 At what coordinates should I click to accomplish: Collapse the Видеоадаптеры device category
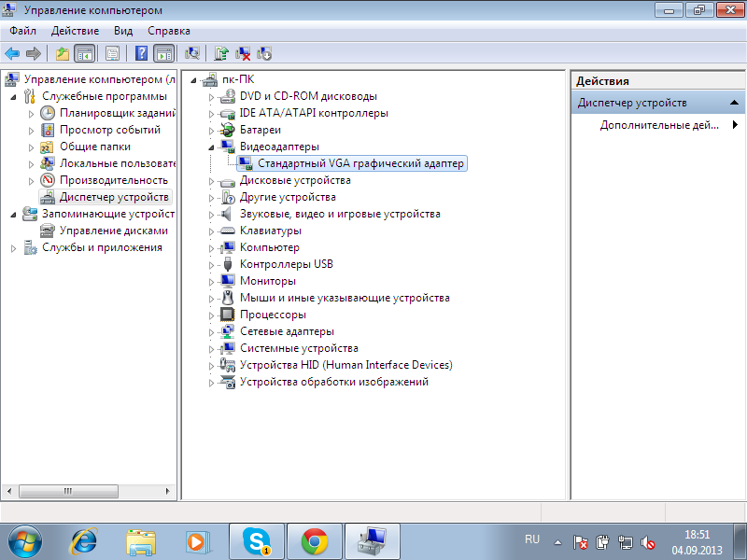point(211,147)
